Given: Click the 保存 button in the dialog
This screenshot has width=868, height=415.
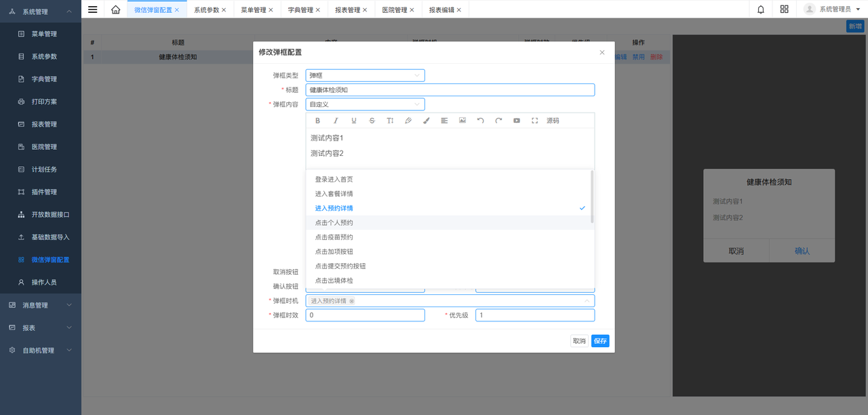Looking at the screenshot, I should click(600, 341).
